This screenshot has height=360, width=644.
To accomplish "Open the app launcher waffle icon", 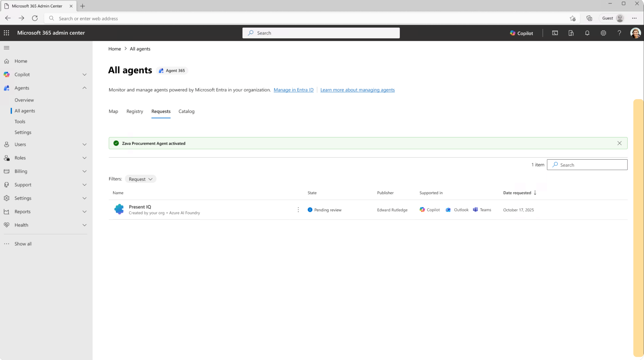I will (6, 33).
